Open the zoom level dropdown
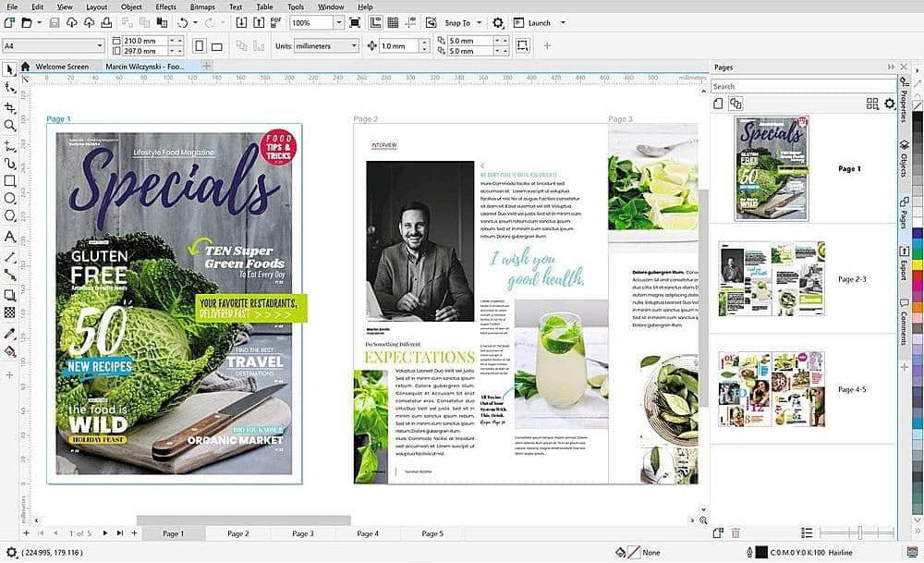 point(338,22)
